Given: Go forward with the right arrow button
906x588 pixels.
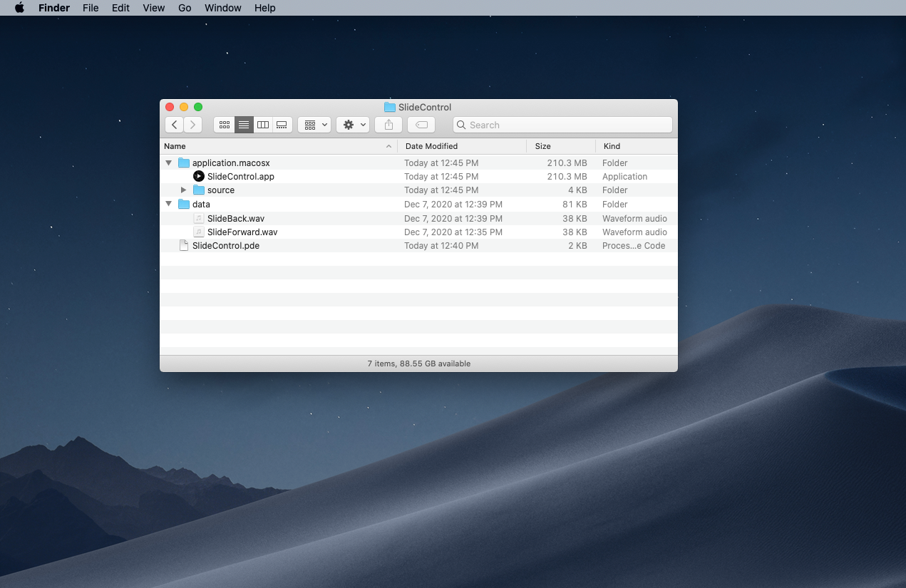Looking at the screenshot, I should pyautogui.click(x=193, y=125).
